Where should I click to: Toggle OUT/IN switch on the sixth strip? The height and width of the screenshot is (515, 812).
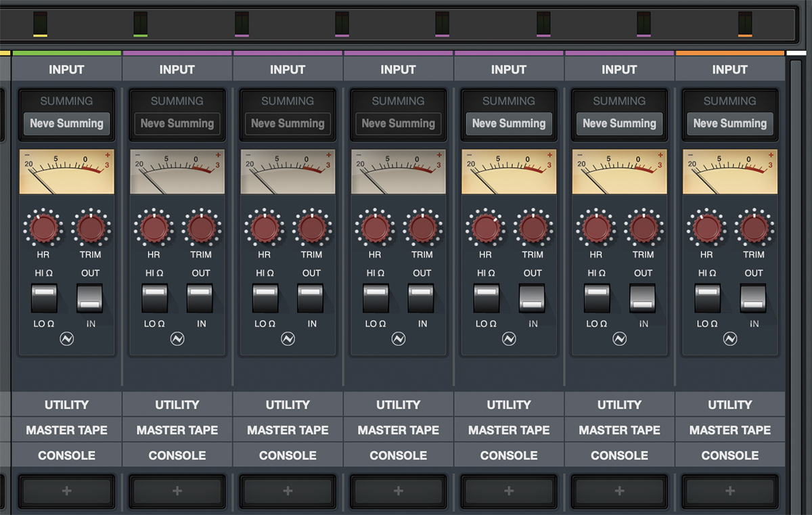643,298
